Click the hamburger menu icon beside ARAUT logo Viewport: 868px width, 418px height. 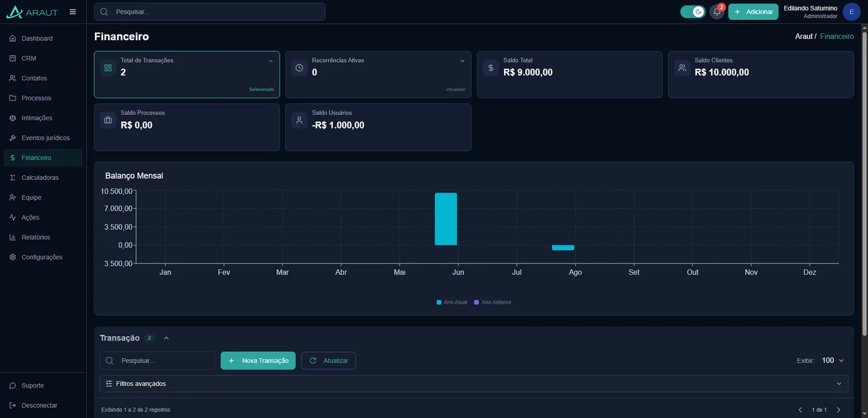point(73,12)
